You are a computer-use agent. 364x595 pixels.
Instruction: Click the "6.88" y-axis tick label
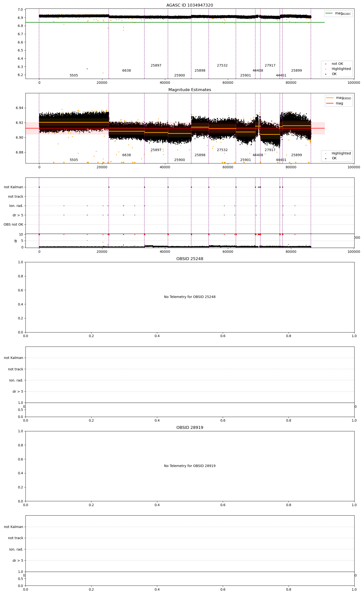[x=19, y=152]
